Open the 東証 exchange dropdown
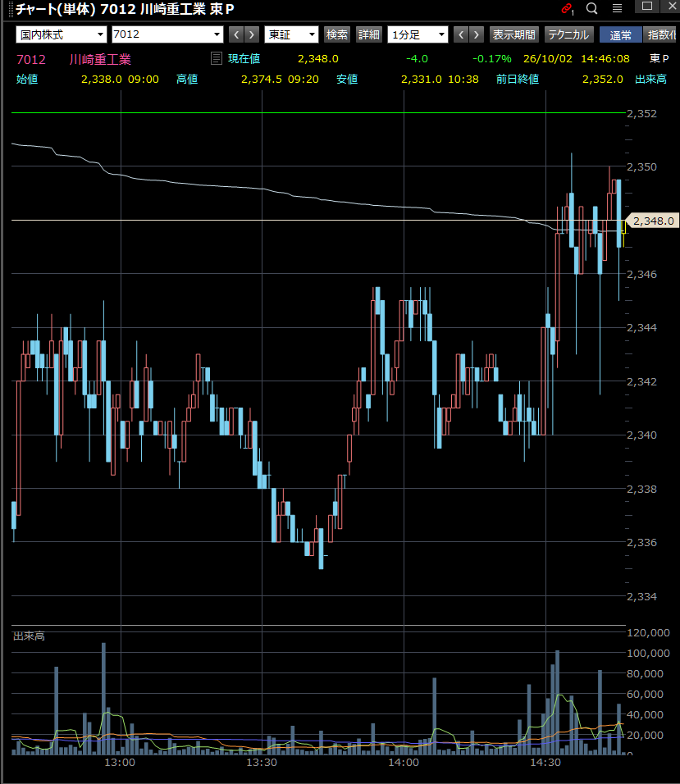 (x=291, y=34)
